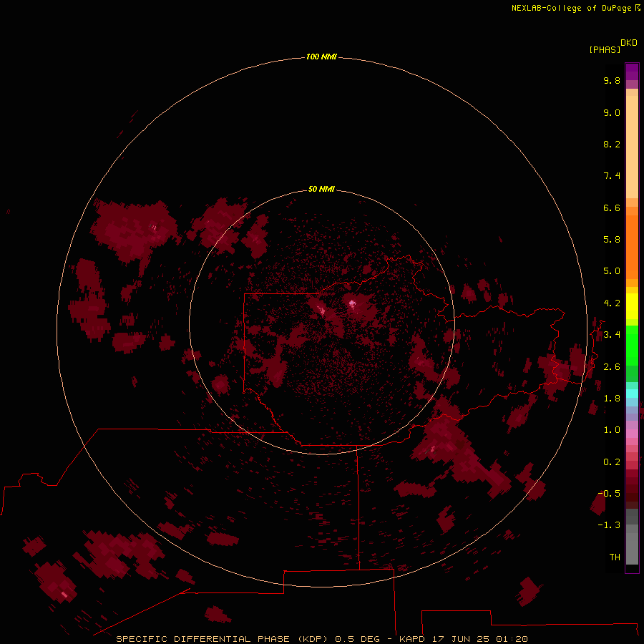Image resolution: width=644 pixels, height=644 pixels.
Task: Click the yellow segment of color bar
Action: [632, 306]
